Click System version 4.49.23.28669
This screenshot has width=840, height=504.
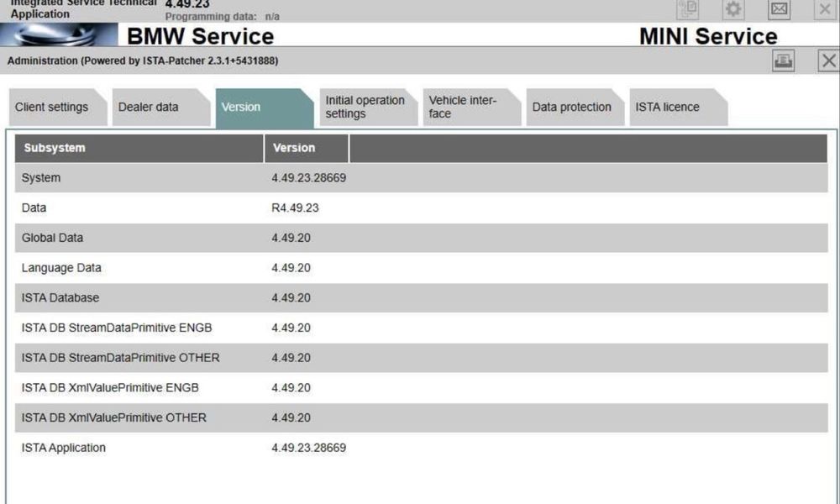(308, 178)
